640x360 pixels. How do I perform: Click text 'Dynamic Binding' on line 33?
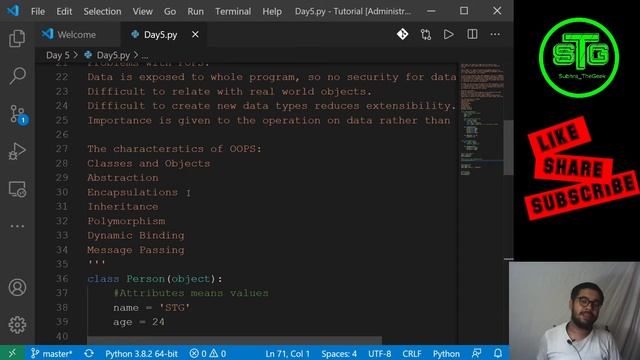[136, 236]
